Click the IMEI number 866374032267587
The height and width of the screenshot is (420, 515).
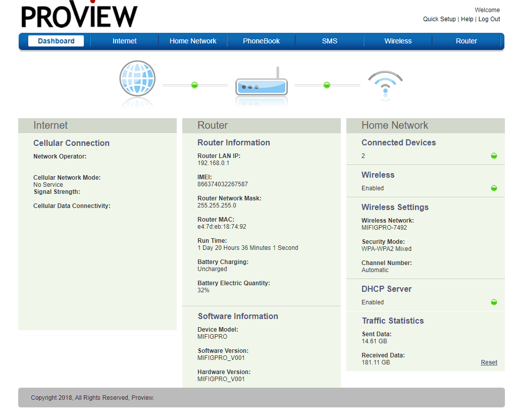pyautogui.click(x=223, y=184)
